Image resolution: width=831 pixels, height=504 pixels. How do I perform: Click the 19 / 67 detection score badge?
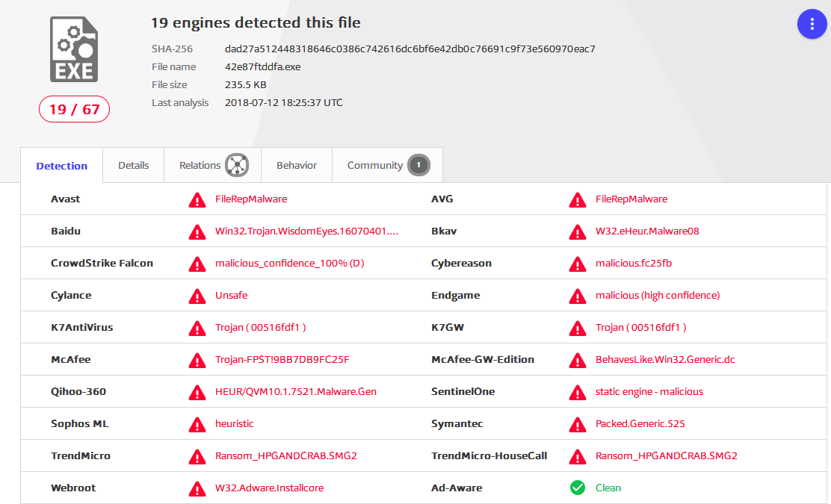point(74,109)
